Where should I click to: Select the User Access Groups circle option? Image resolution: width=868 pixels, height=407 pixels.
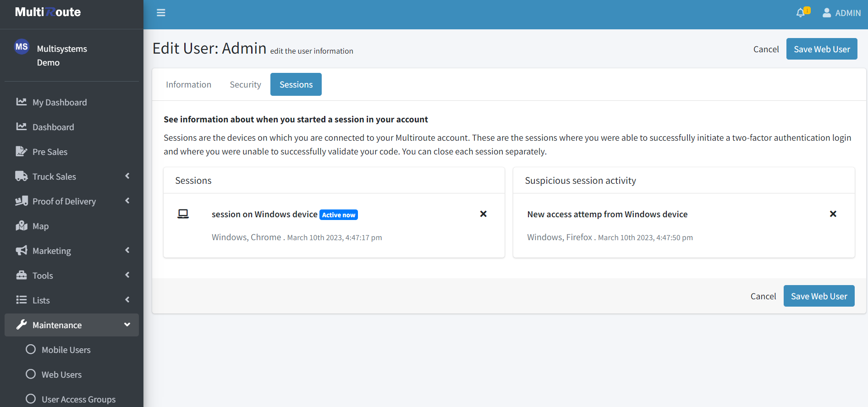(31, 399)
